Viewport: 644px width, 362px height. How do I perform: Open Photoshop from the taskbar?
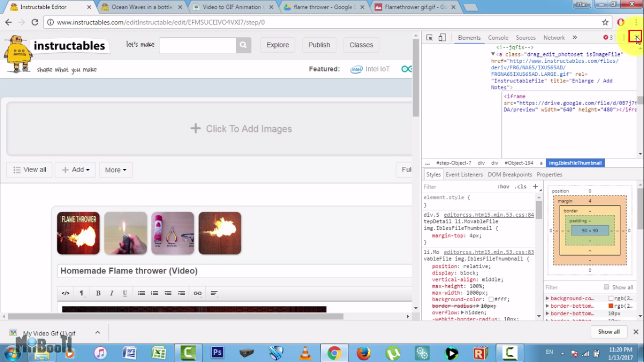217,353
